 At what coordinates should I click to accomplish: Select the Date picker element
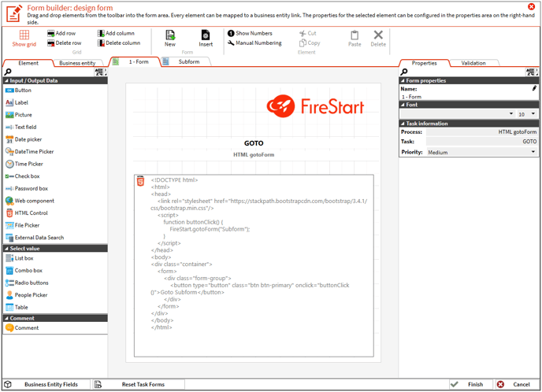24,139
